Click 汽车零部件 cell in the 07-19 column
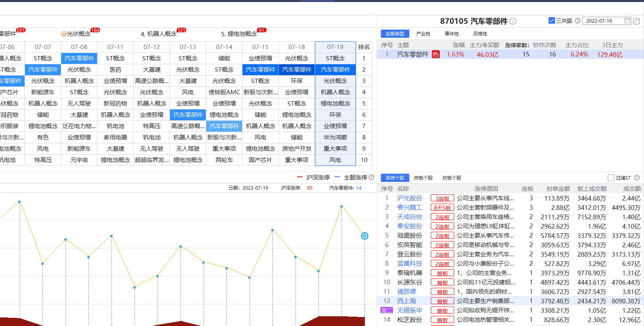The width and height of the screenshot is (644, 326). (335, 70)
